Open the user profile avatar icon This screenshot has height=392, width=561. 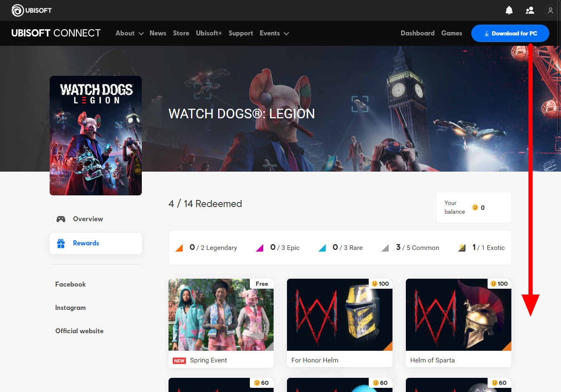coord(551,10)
